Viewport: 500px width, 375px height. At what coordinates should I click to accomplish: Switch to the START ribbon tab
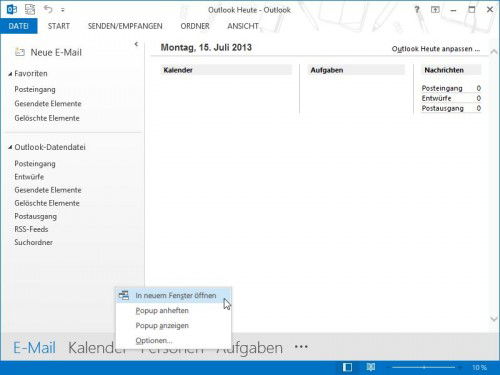(x=59, y=26)
